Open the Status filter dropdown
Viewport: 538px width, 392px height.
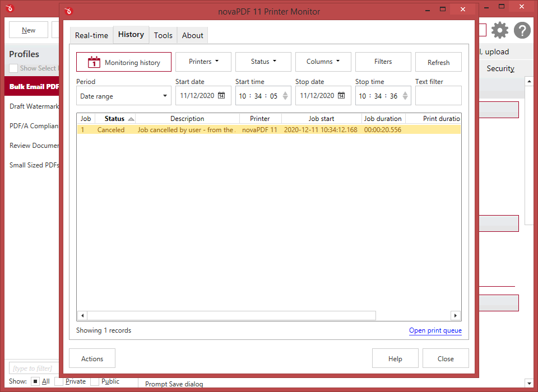point(263,62)
